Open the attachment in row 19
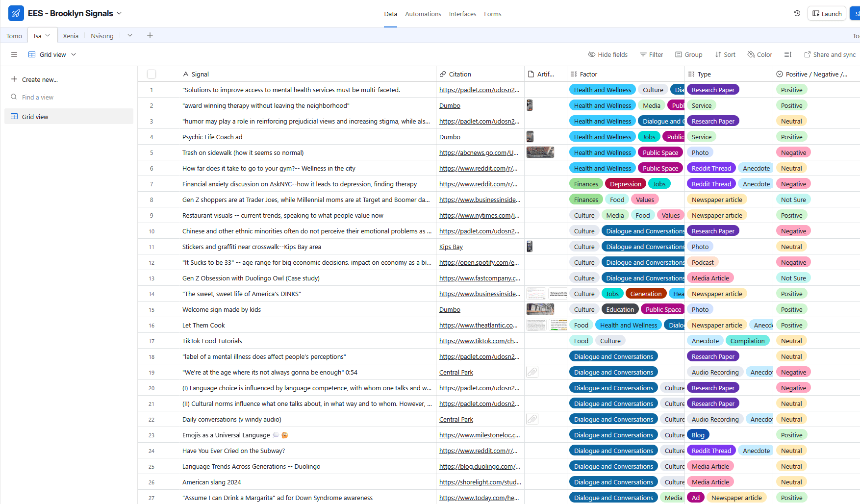This screenshot has width=860, height=504. pyautogui.click(x=532, y=372)
